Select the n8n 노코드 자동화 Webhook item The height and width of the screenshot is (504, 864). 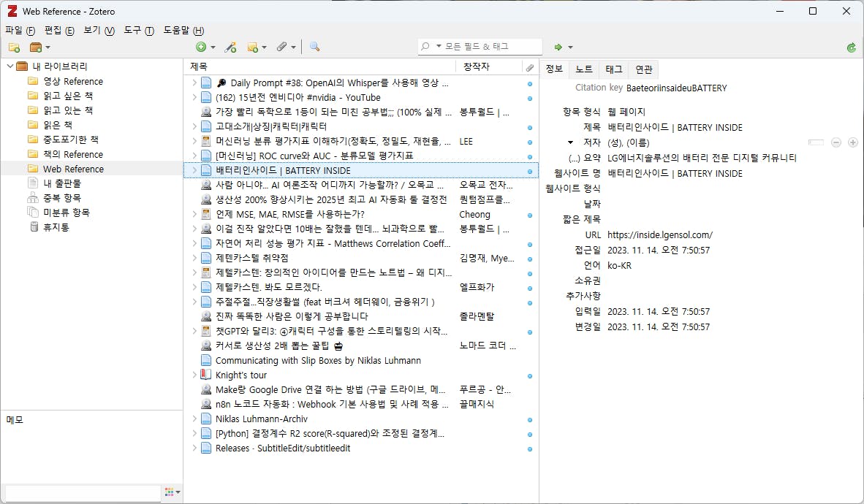[x=361, y=405]
